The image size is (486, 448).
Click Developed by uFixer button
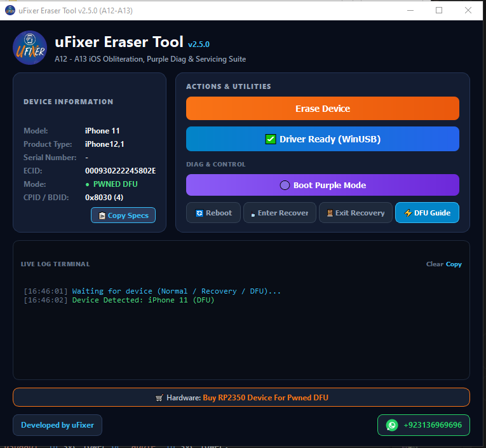click(x=57, y=425)
